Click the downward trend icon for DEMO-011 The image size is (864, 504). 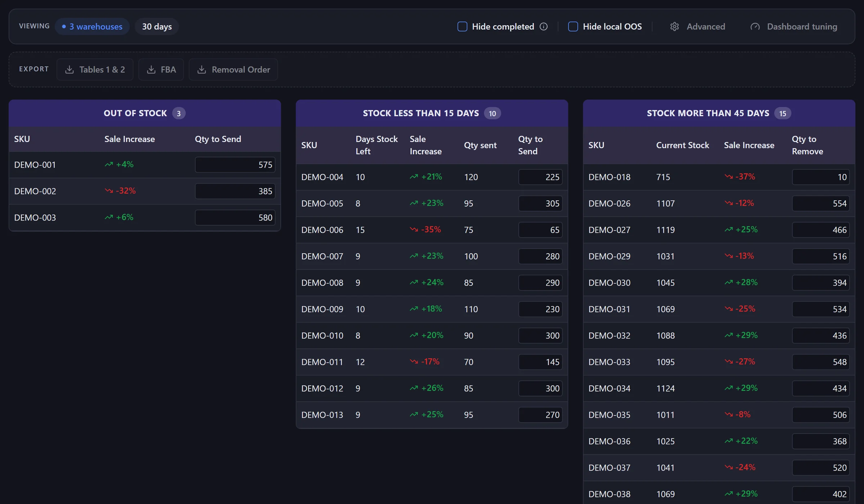414,362
